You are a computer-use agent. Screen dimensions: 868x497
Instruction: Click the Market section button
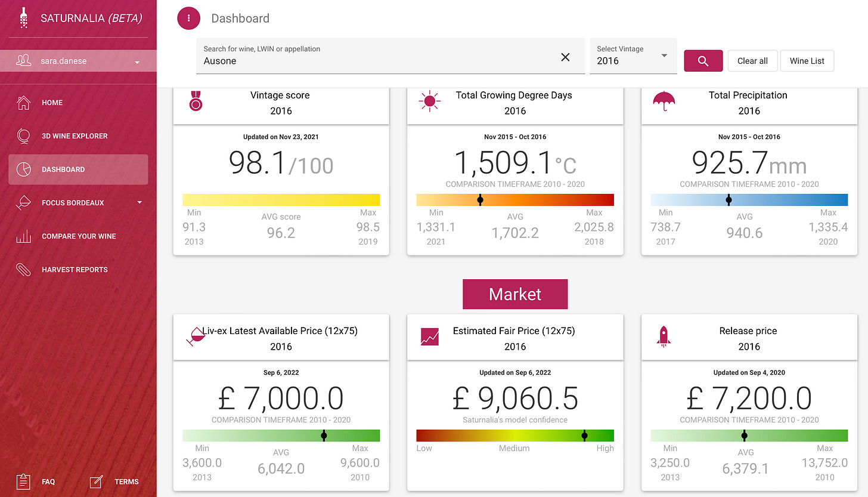[x=515, y=294]
